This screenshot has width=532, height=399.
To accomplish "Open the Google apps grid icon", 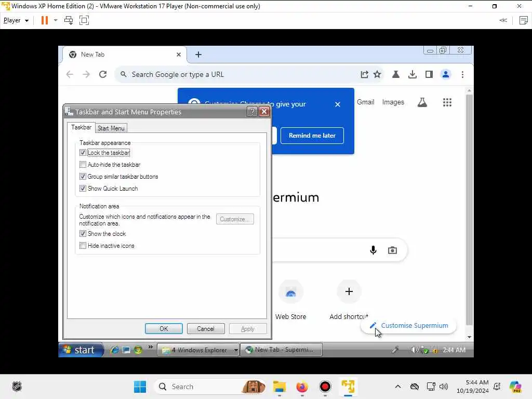I will [x=447, y=102].
